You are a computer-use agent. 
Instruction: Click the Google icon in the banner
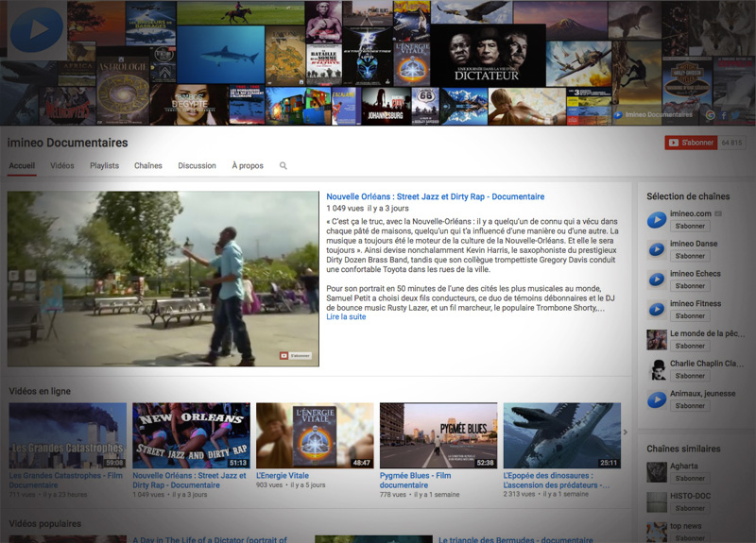pos(711,114)
